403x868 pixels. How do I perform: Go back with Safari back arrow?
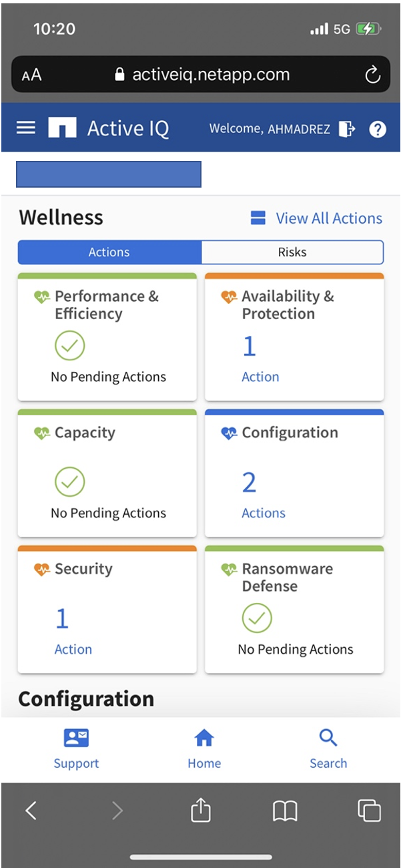(31, 811)
